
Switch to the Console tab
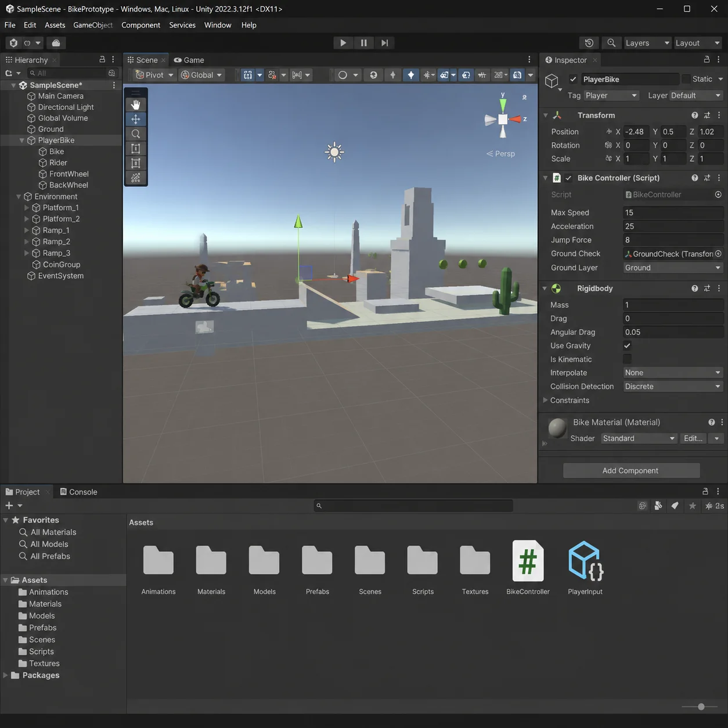click(x=79, y=492)
